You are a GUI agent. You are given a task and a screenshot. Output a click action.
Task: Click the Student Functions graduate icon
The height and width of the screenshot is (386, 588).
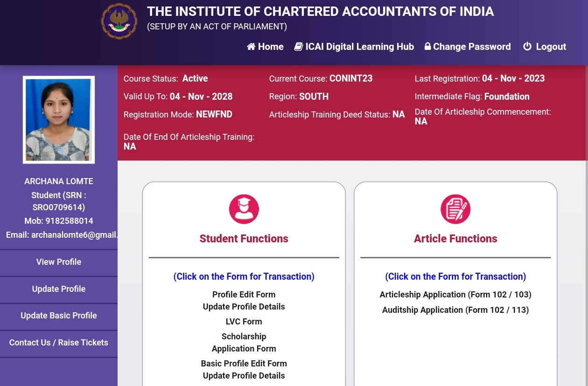pos(244,209)
